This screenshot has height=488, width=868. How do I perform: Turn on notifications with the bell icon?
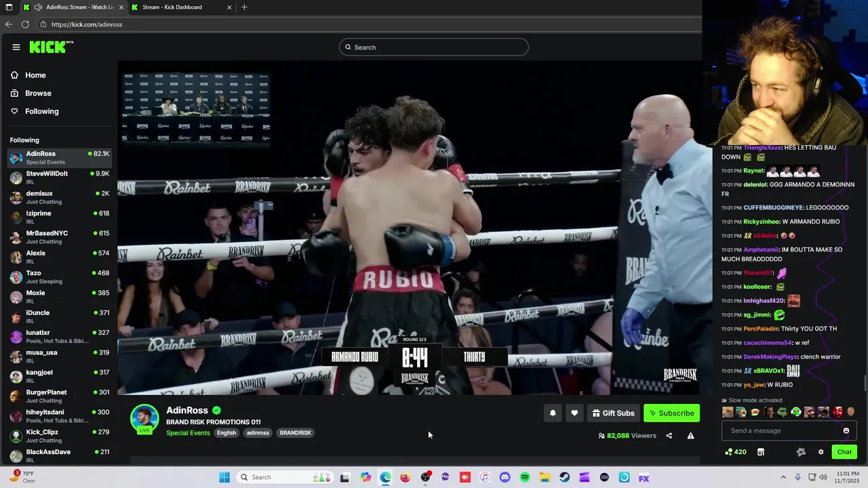tap(553, 413)
